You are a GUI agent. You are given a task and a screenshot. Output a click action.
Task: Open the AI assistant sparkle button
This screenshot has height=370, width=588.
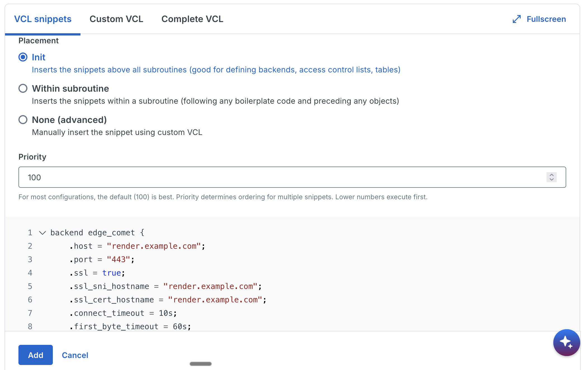[x=566, y=343]
